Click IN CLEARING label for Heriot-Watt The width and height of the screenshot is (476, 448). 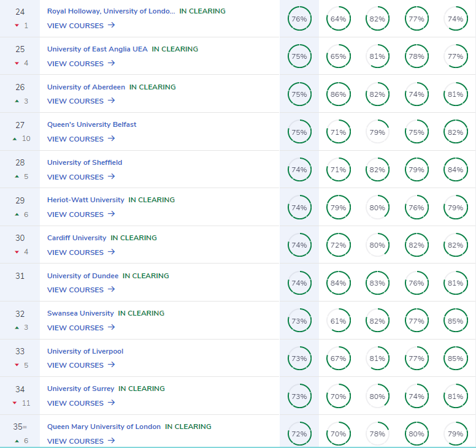(x=152, y=200)
